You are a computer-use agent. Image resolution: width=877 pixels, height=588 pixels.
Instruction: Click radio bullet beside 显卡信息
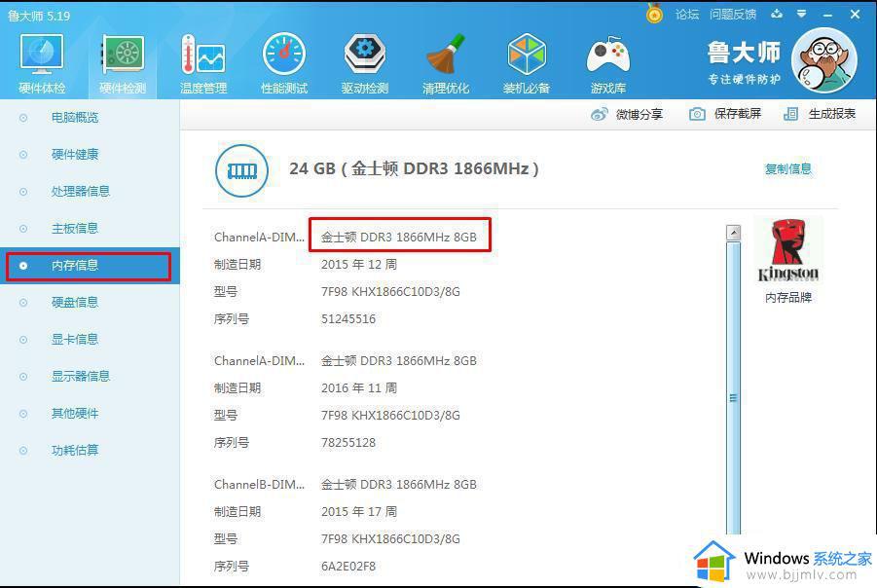[x=23, y=340]
